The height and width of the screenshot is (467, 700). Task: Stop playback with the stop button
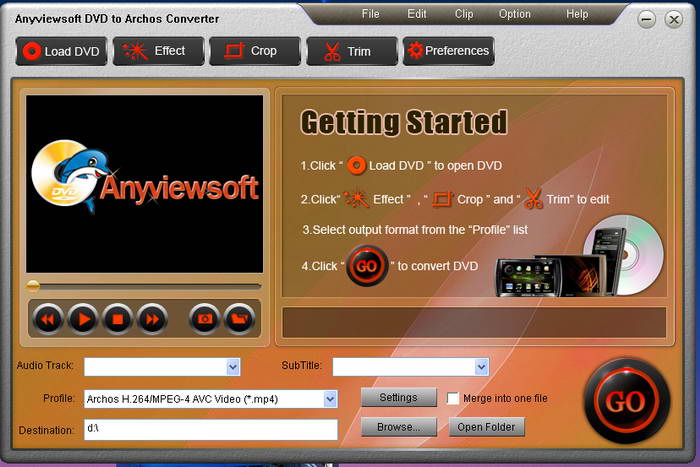pos(117,319)
